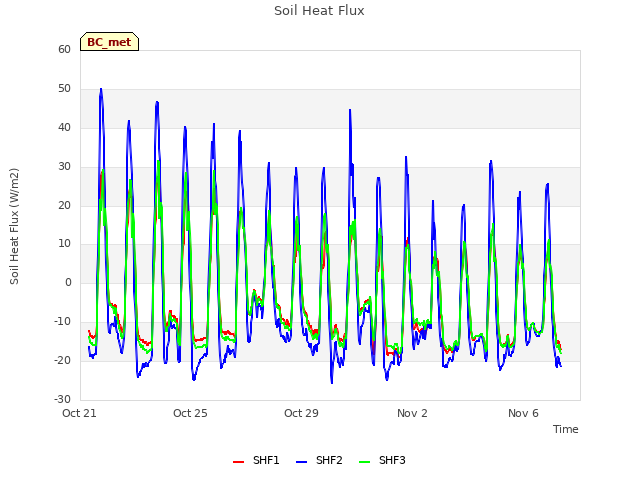Toggle the SHF1 series in the legend
This screenshot has height=480, width=640.
tap(256, 460)
